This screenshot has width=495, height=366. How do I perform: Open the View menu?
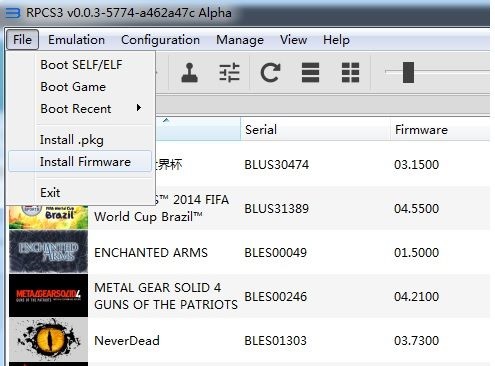[293, 40]
